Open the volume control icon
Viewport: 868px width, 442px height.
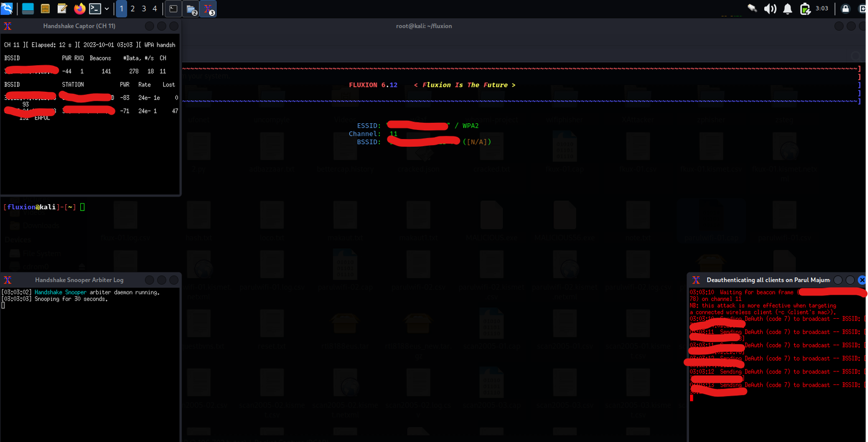click(x=770, y=9)
